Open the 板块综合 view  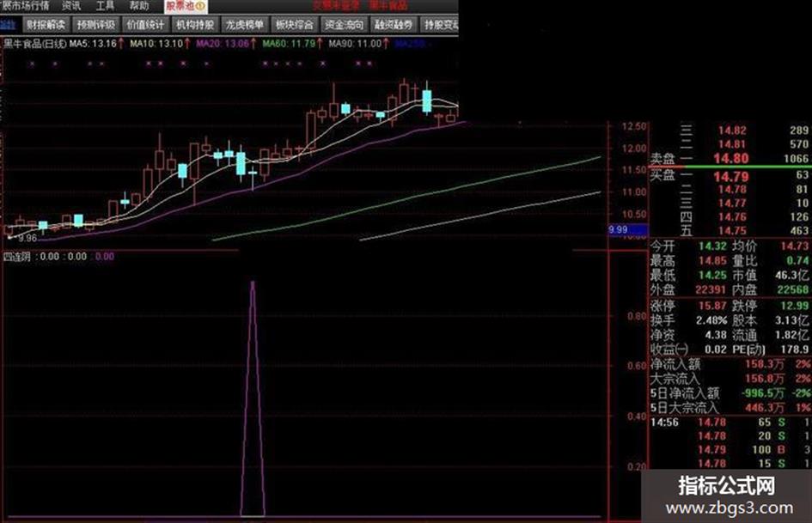[295, 24]
